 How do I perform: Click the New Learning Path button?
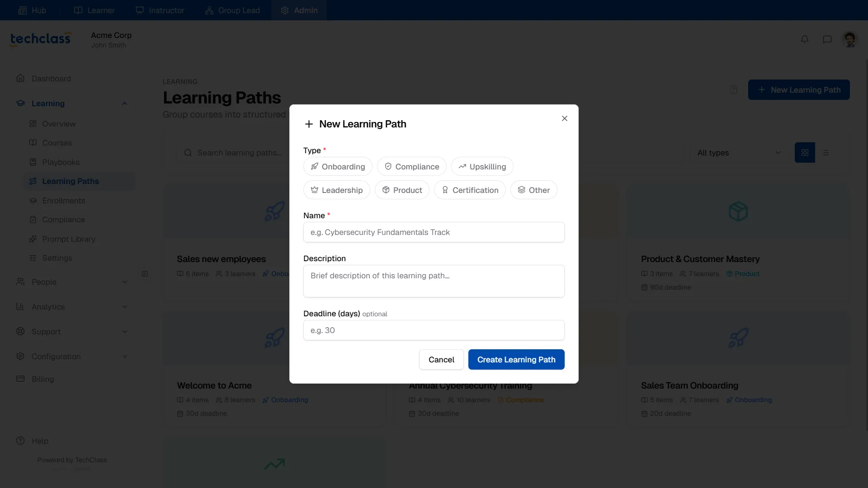(x=799, y=90)
